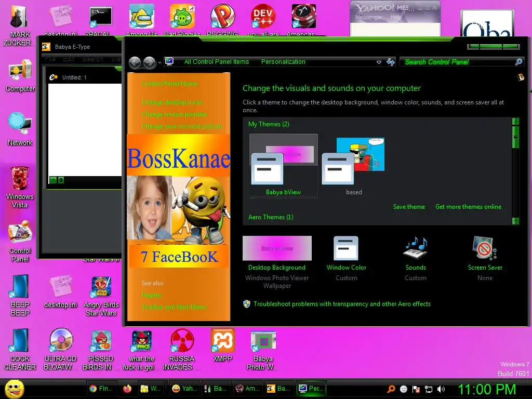Select the Babya bView theme
This screenshot has width=532, height=399.
[x=284, y=166]
